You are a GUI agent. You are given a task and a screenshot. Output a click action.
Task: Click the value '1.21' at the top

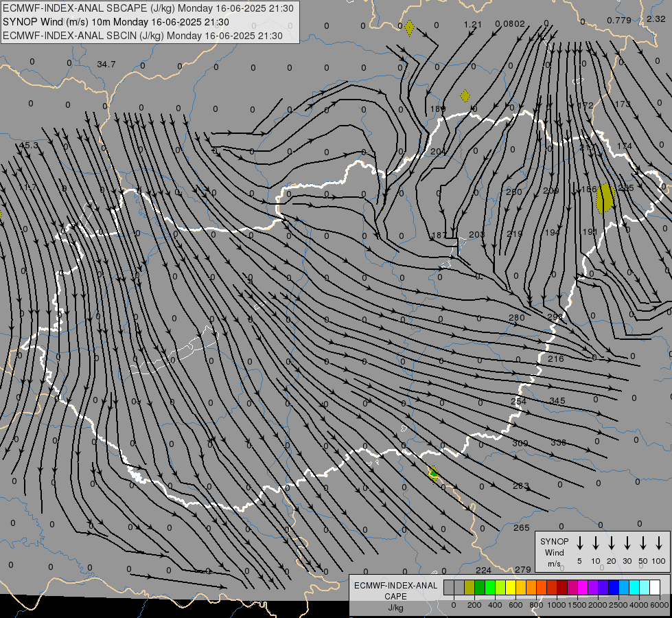(x=473, y=25)
